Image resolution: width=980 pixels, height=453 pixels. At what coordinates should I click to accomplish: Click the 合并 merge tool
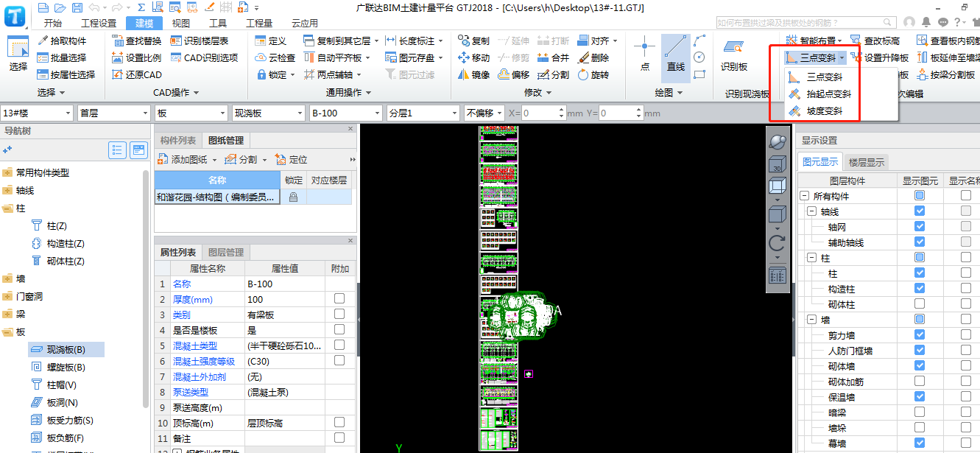553,57
